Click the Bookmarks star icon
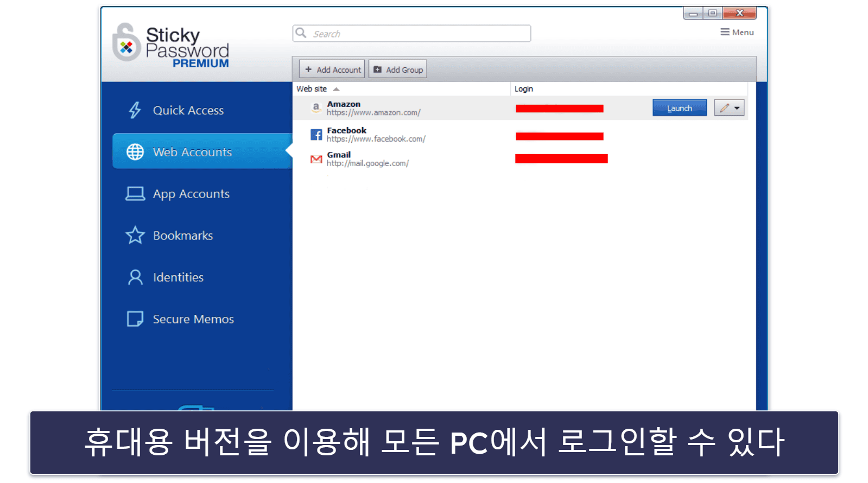 pyautogui.click(x=135, y=235)
